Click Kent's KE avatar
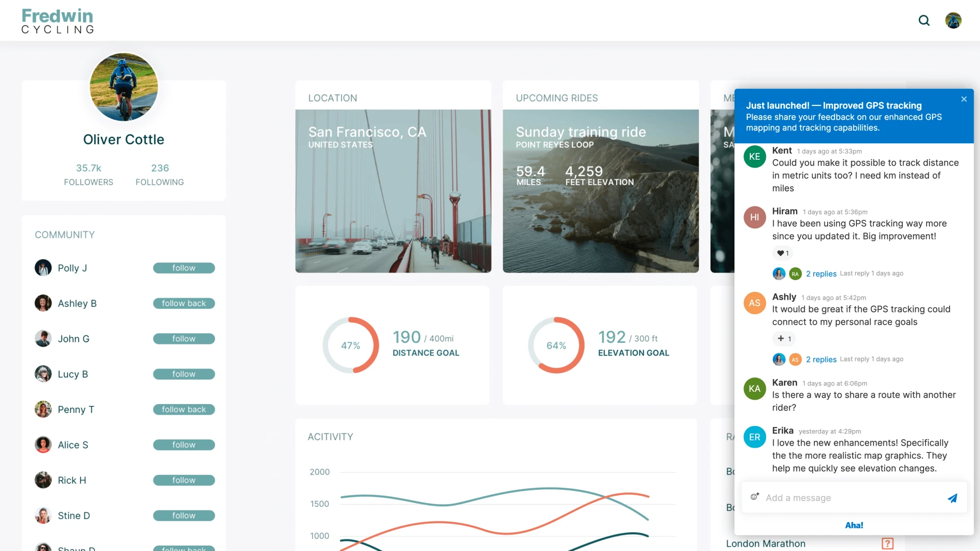 pyautogui.click(x=755, y=157)
